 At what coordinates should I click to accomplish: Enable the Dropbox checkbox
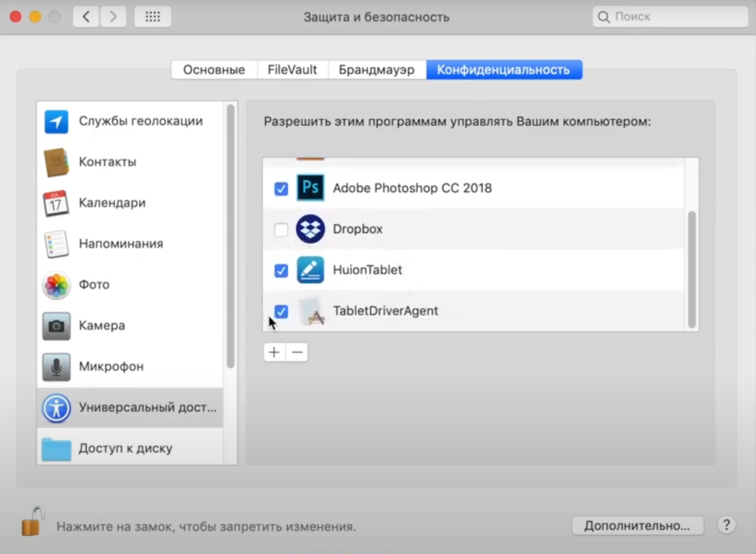click(x=281, y=230)
